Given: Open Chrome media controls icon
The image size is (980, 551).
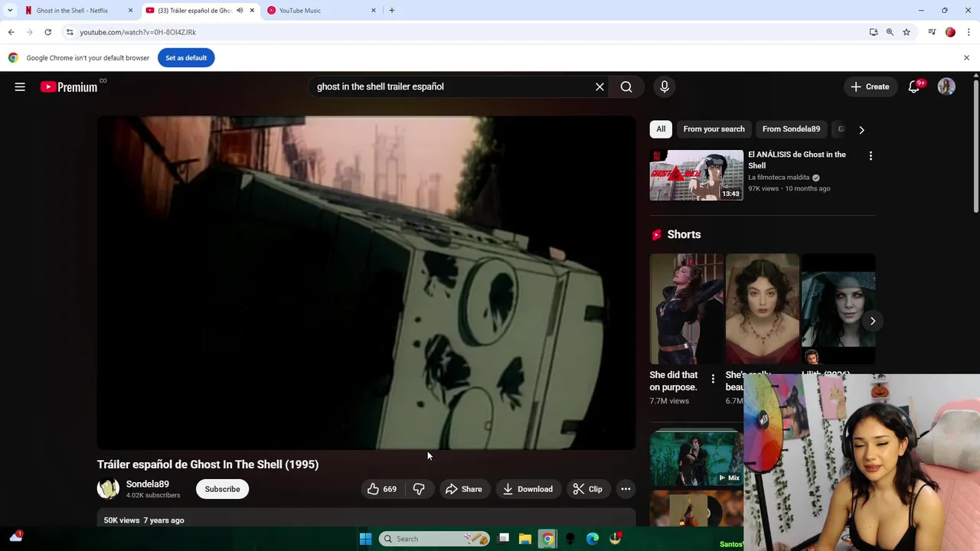Looking at the screenshot, I should coord(932,32).
